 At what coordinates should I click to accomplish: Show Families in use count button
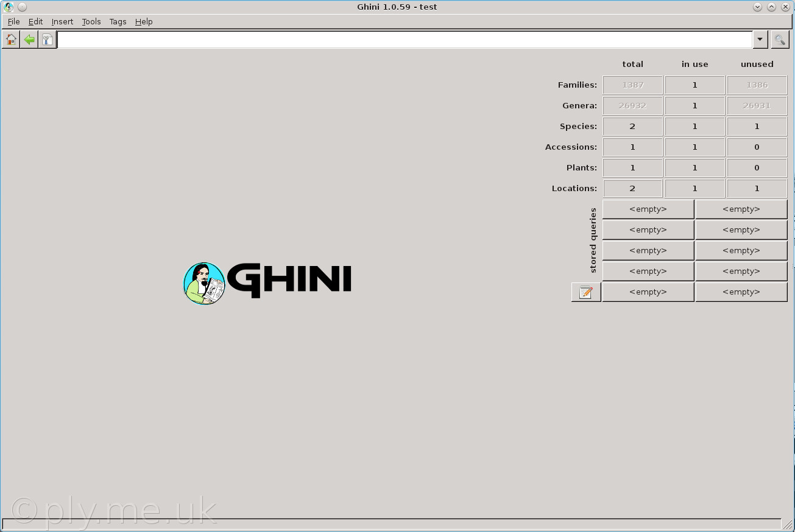tap(694, 85)
